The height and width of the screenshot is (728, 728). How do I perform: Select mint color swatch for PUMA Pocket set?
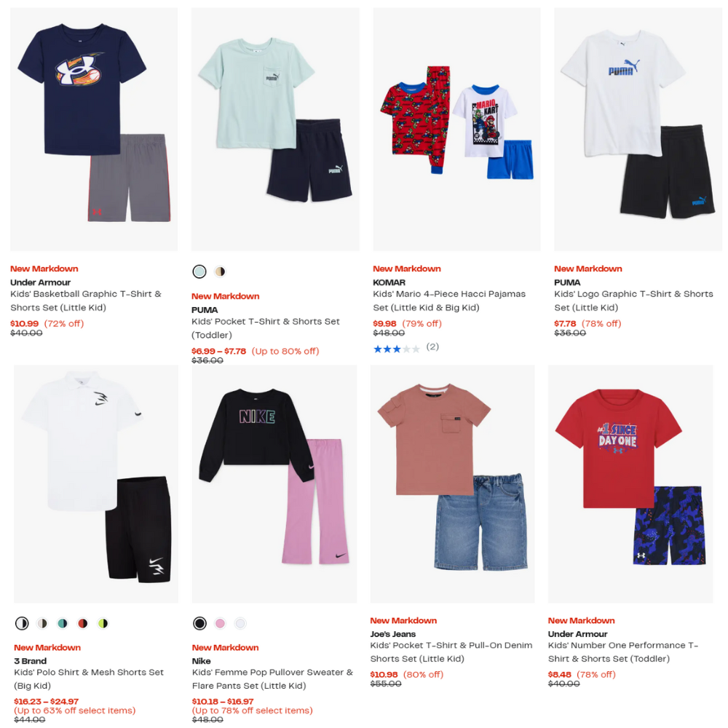coord(199,272)
